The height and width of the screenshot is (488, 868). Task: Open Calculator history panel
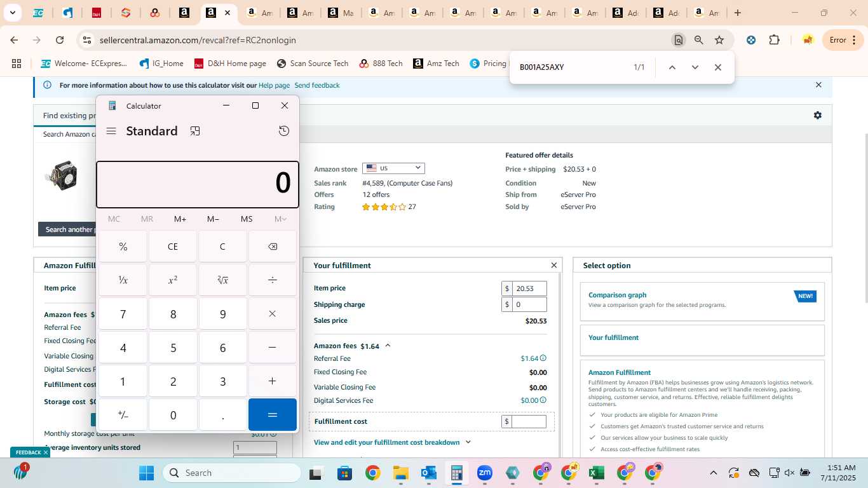click(x=284, y=131)
